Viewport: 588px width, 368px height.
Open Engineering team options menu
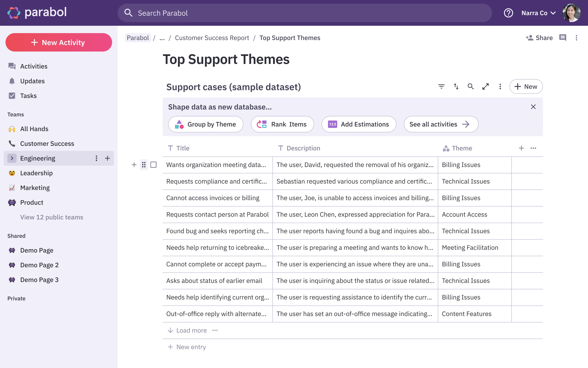pos(96,158)
